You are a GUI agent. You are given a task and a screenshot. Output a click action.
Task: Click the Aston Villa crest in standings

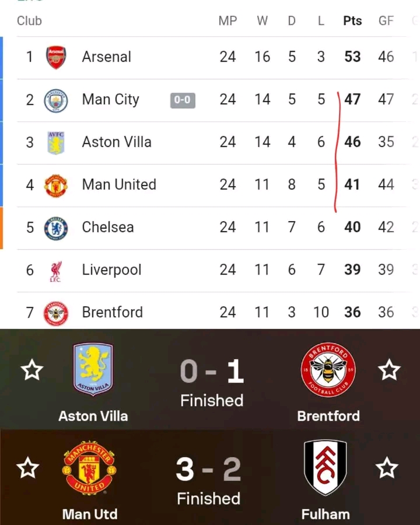coord(56,143)
